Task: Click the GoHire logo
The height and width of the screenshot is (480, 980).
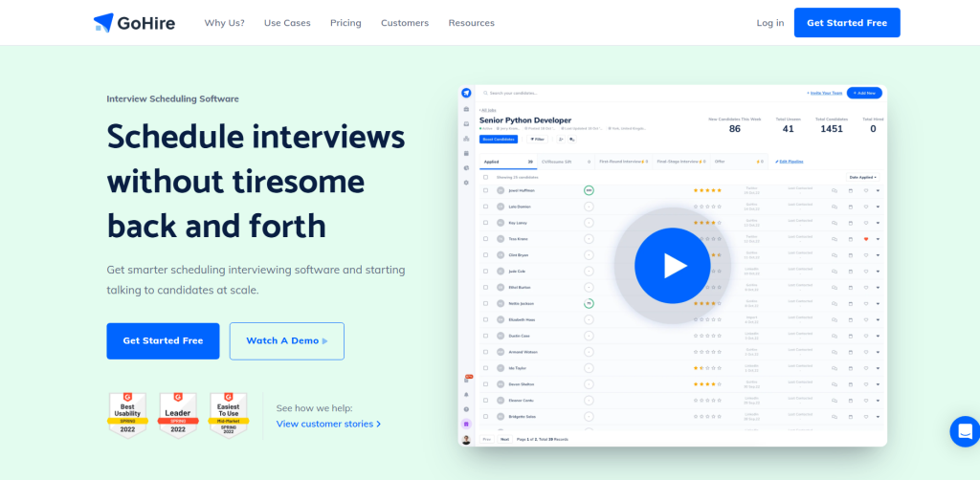Action: click(134, 23)
